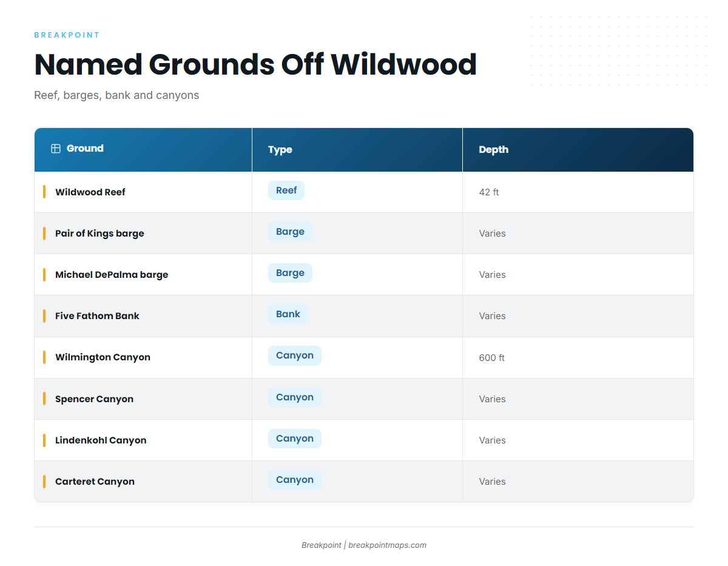Click the Barge badge for Pair of Kings

coord(290,232)
